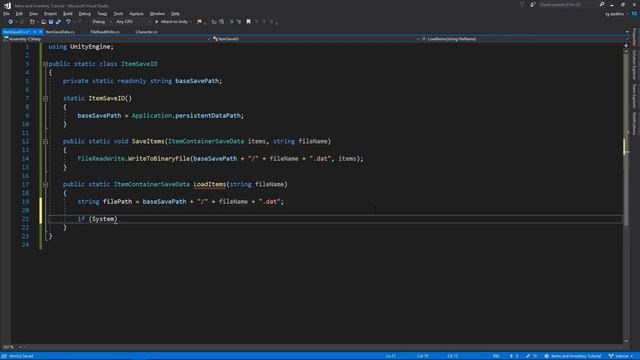Click the New Project toolbar icon
This screenshot has height=360, width=640.
(32, 22)
